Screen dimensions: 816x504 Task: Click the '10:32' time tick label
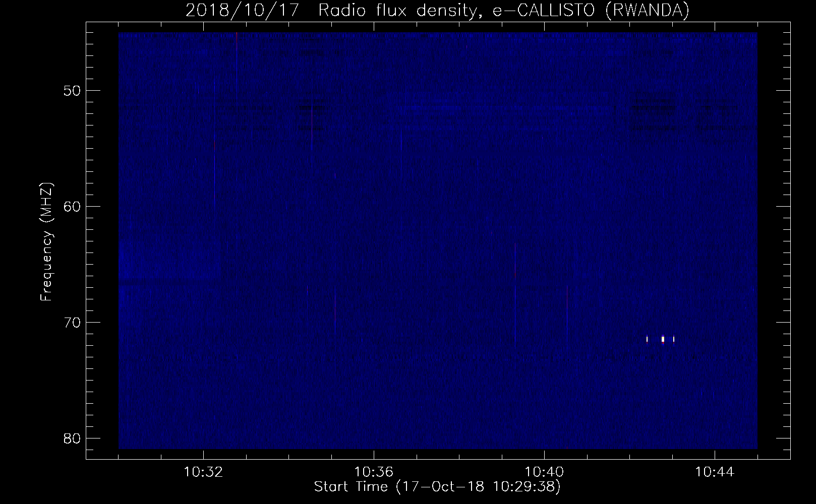[203, 472]
